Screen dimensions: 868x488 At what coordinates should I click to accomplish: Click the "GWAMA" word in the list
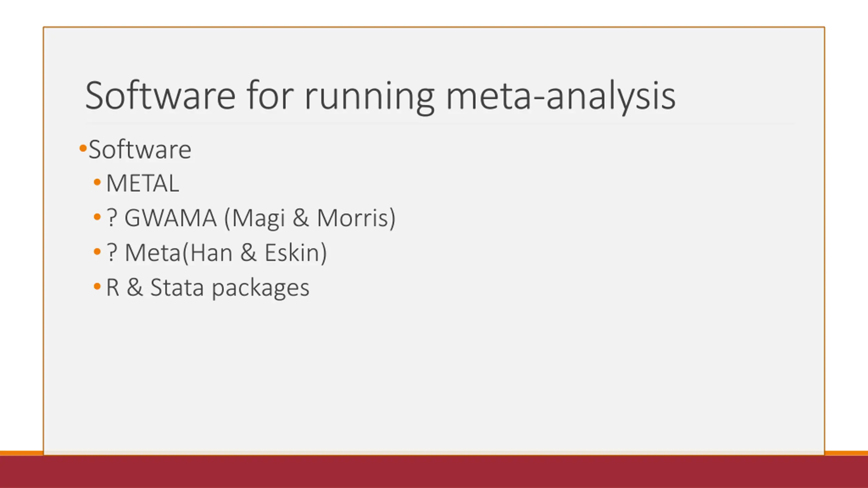170,218
